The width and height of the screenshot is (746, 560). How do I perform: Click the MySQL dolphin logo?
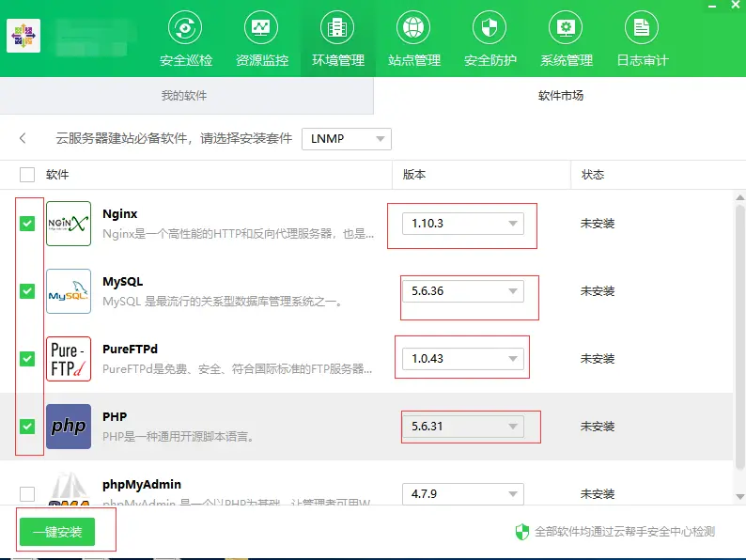pos(69,291)
